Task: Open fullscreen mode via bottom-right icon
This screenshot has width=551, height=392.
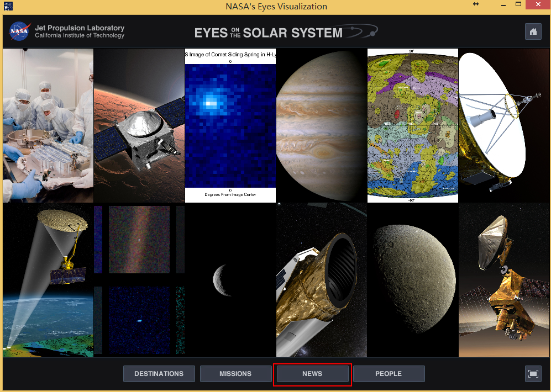Action: click(x=533, y=373)
